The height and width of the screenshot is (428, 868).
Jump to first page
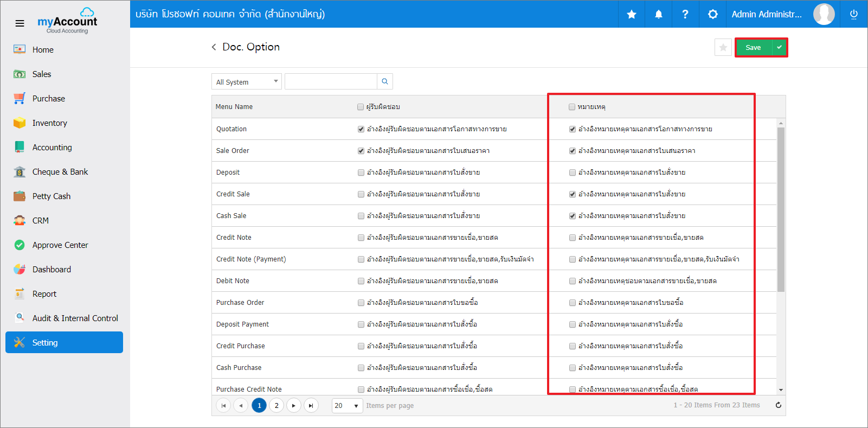(x=223, y=405)
